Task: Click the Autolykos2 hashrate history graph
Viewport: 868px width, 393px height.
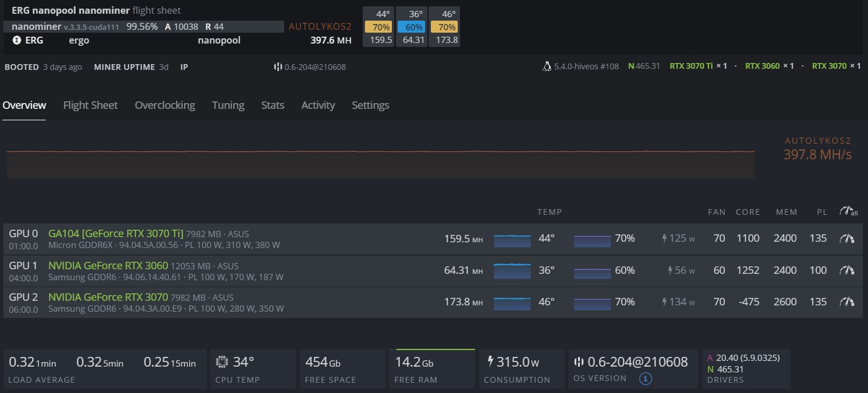Action: pyautogui.click(x=380, y=164)
